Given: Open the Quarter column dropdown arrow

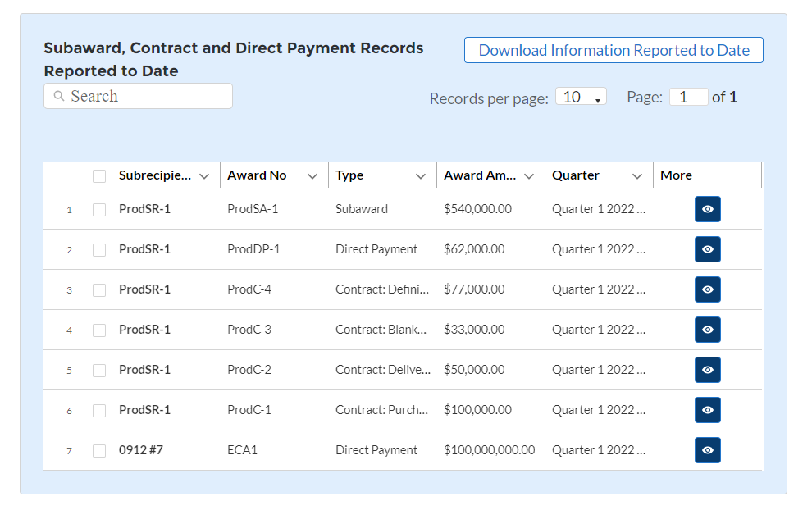Looking at the screenshot, I should [x=637, y=176].
